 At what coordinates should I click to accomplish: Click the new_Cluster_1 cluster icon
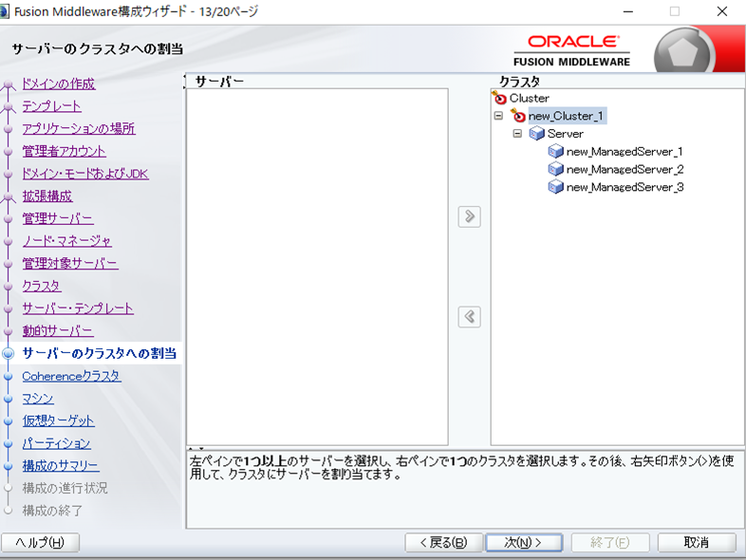click(x=518, y=116)
